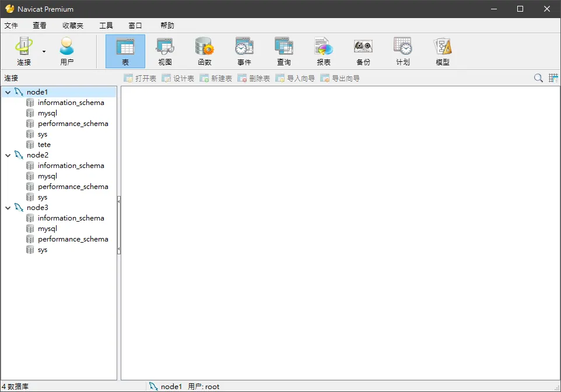Open the 工具 (Tools) menu
Screen dimensions: 561x392
point(106,26)
